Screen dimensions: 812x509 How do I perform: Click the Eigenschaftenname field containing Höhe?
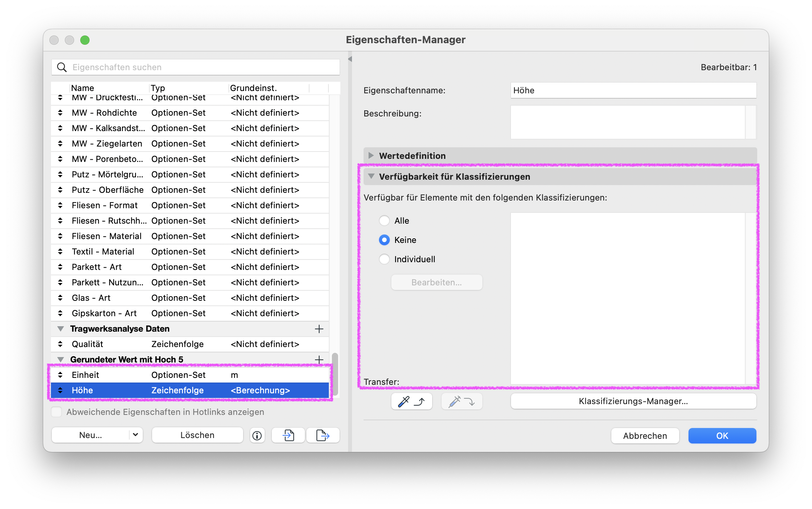(633, 90)
